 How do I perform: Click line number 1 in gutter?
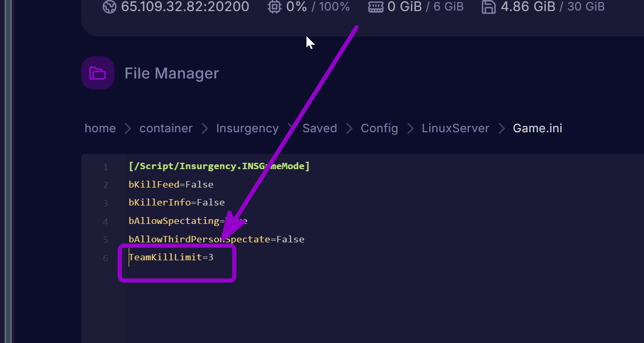[x=105, y=167]
